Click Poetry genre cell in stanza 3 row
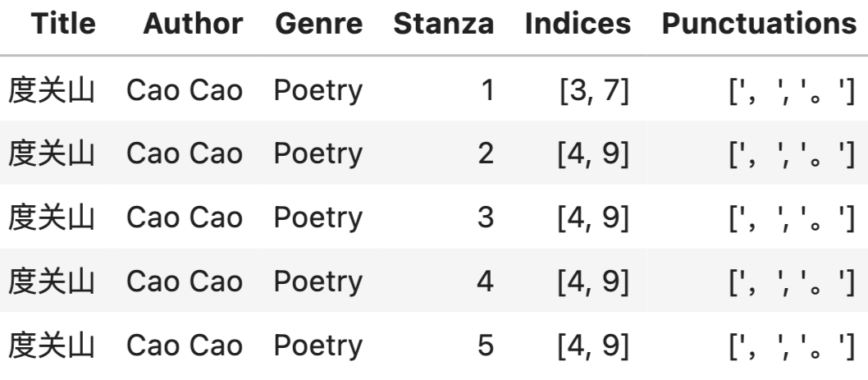 [x=318, y=217]
